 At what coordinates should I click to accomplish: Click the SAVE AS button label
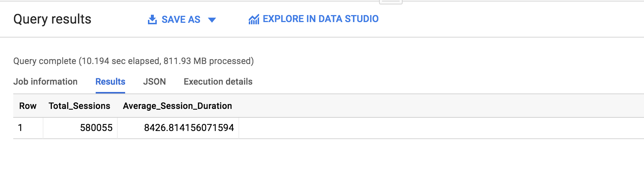[181, 20]
